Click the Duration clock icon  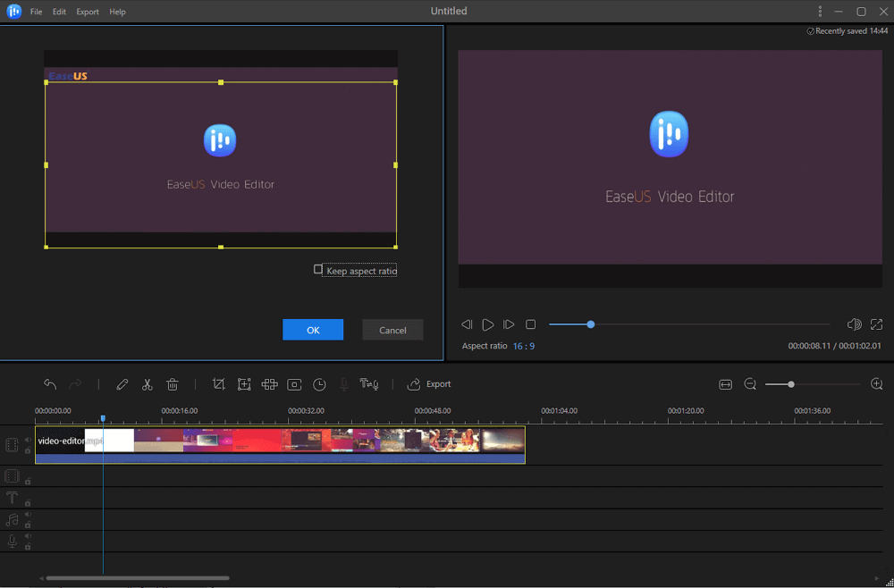319,384
